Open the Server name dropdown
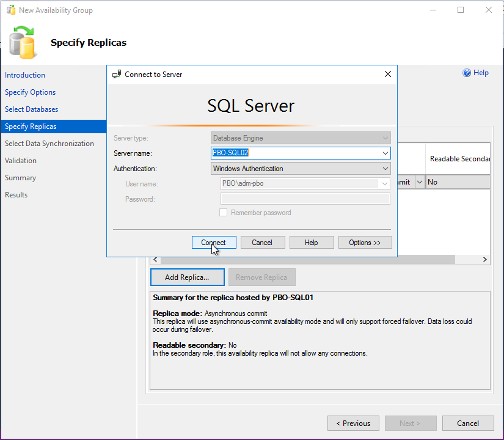 [x=385, y=153]
